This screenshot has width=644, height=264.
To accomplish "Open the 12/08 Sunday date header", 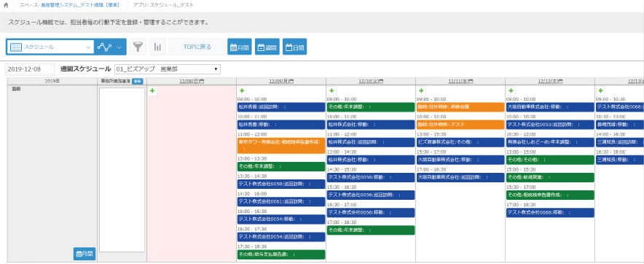I will click(192, 82).
